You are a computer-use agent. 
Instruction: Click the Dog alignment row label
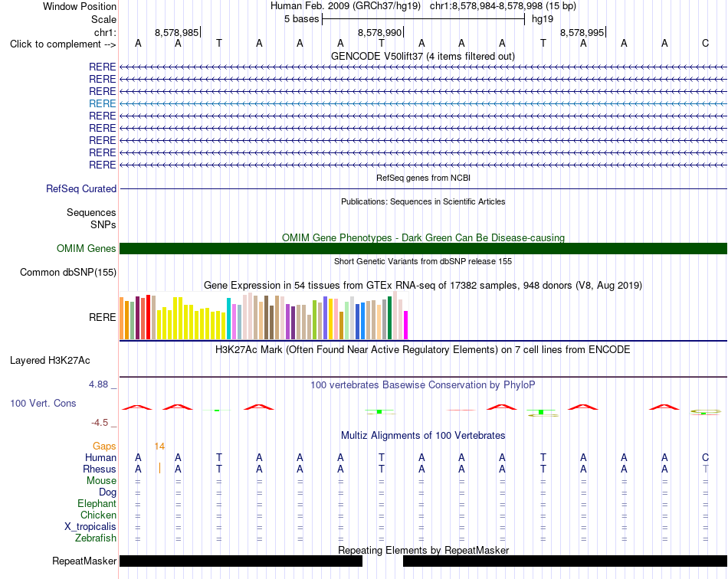pyautogui.click(x=107, y=492)
